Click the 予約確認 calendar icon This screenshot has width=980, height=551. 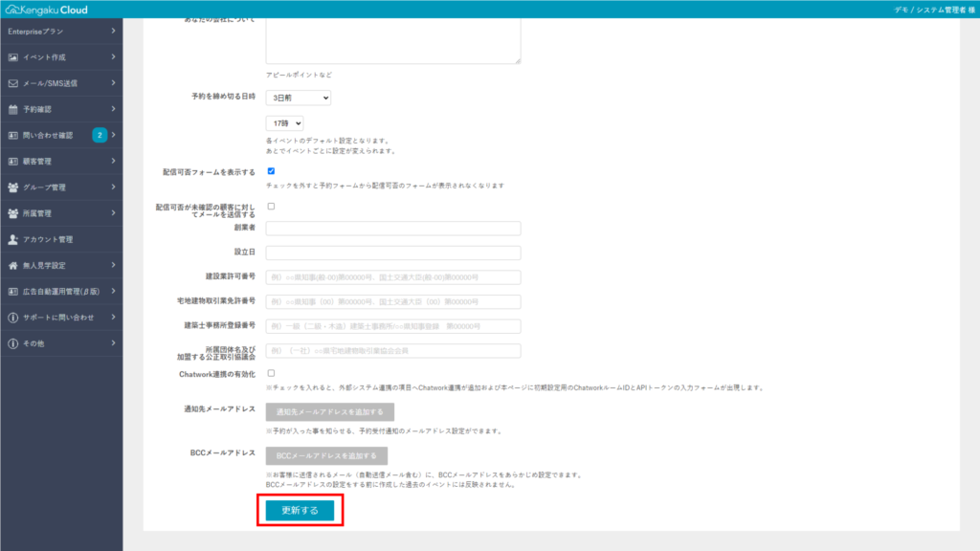(x=13, y=109)
